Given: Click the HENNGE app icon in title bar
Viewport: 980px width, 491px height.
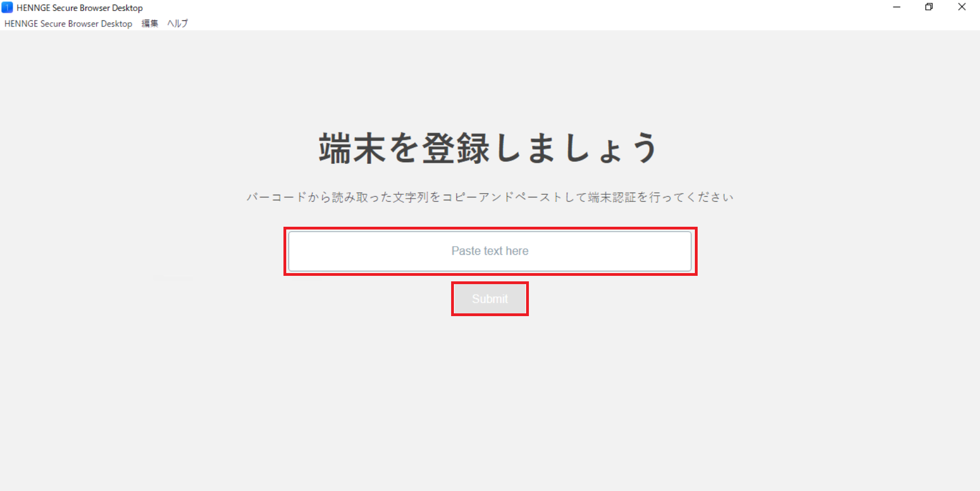Looking at the screenshot, I should point(7,8).
